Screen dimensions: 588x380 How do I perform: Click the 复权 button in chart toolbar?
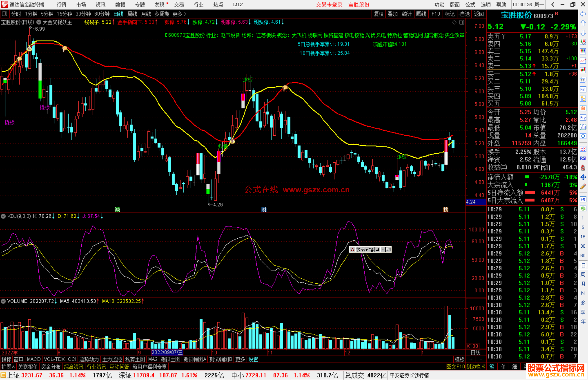coord(379,14)
